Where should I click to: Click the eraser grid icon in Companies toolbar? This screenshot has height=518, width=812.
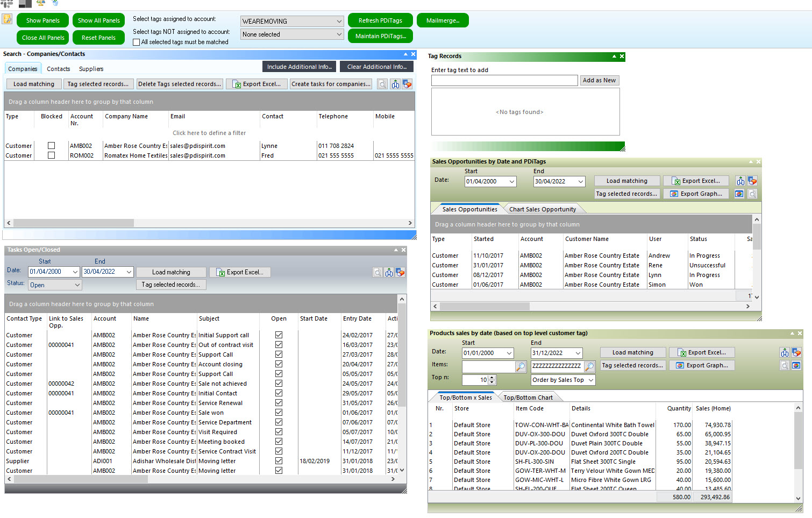click(407, 84)
